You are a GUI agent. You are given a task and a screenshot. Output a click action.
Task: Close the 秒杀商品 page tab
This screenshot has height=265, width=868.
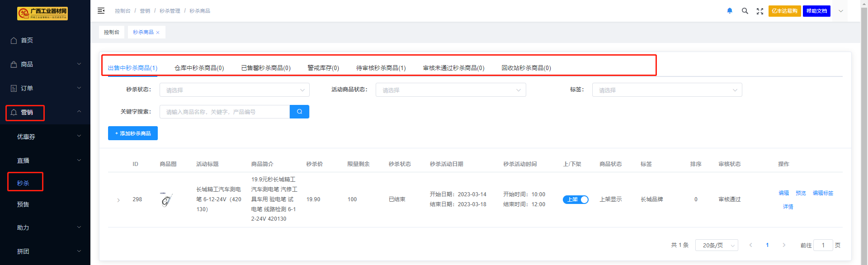tap(158, 33)
